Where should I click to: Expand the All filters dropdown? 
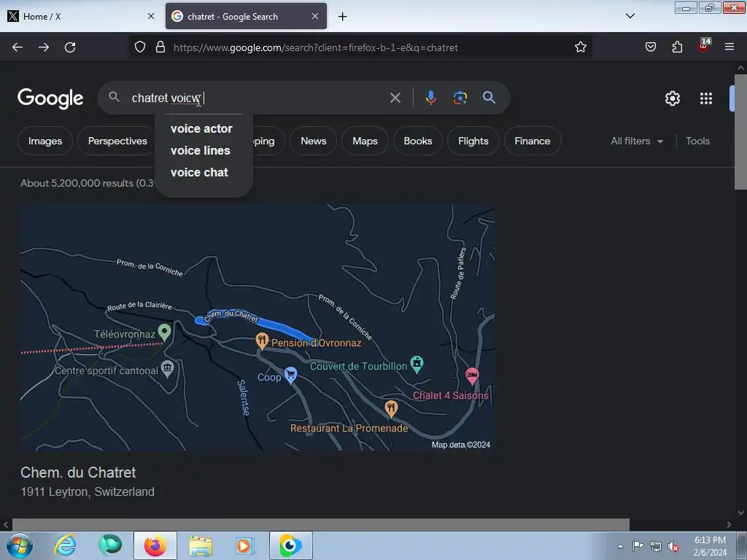pos(636,141)
